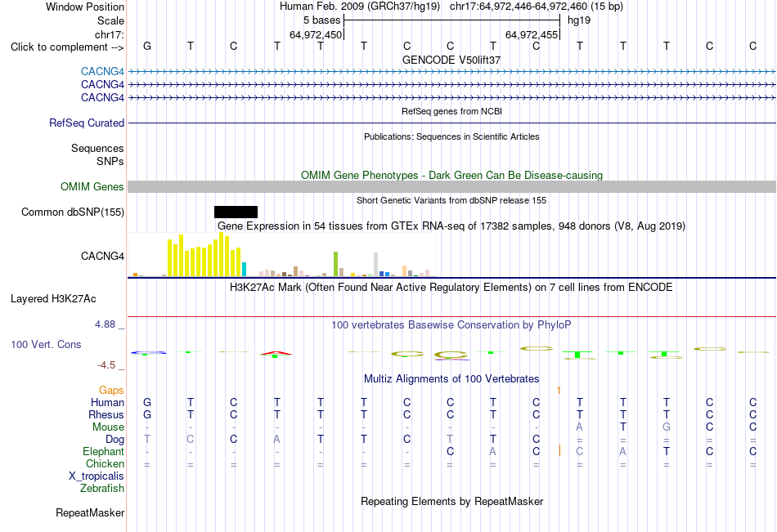
Task: Click the Zebrafish species label
Action: coord(102,489)
